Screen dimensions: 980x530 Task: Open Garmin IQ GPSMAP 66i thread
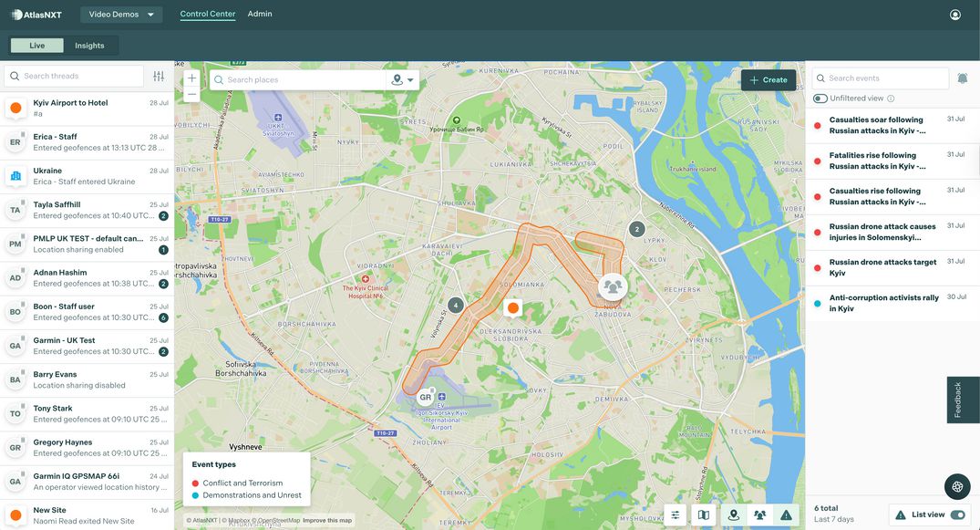(87, 482)
